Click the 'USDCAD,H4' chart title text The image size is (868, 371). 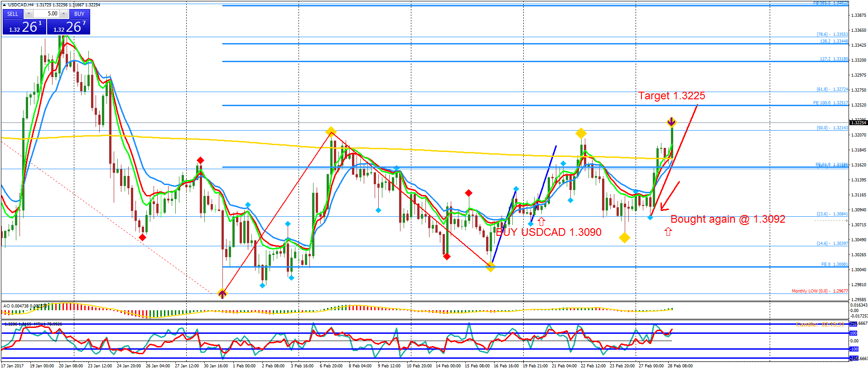pyautogui.click(x=21, y=5)
